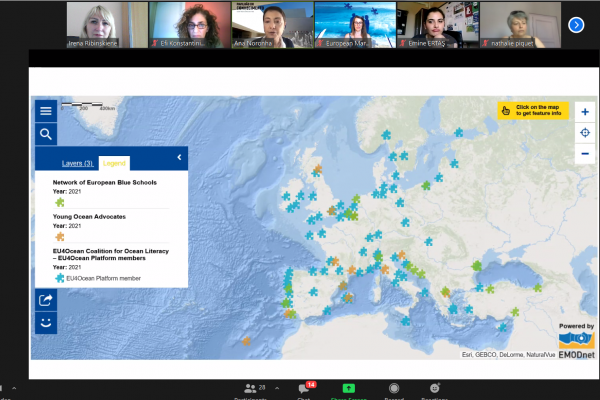
Task: Select Efi Konstantini's video thumbnail
Action: [x=189, y=25]
